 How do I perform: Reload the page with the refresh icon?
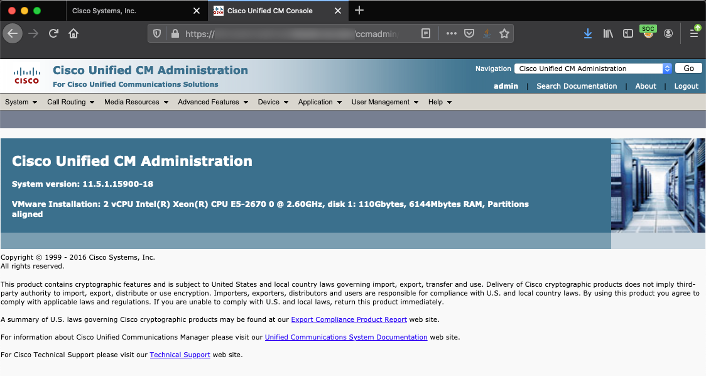54,34
